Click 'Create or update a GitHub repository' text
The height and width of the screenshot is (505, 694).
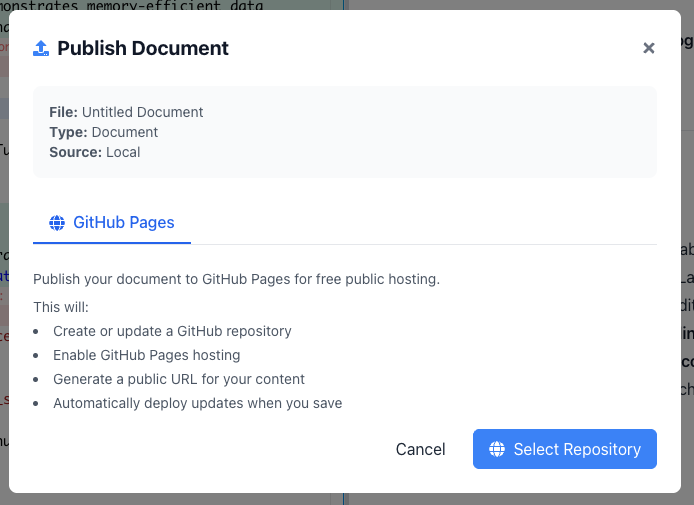(172, 331)
